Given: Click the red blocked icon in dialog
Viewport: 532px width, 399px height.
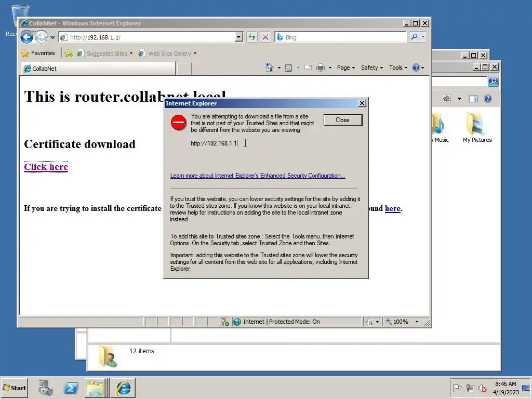Looking at the screenshot, I should click(179, 123).
